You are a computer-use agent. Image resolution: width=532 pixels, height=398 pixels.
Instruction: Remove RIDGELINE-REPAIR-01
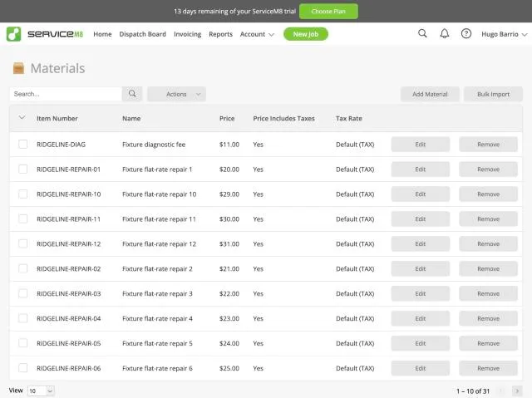(488, 169)
